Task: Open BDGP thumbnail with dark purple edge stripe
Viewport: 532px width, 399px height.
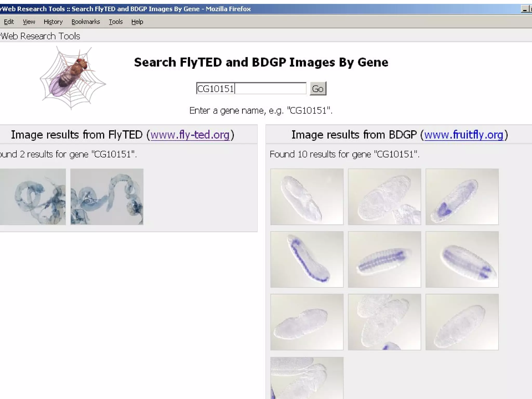Action: [307, 259]
